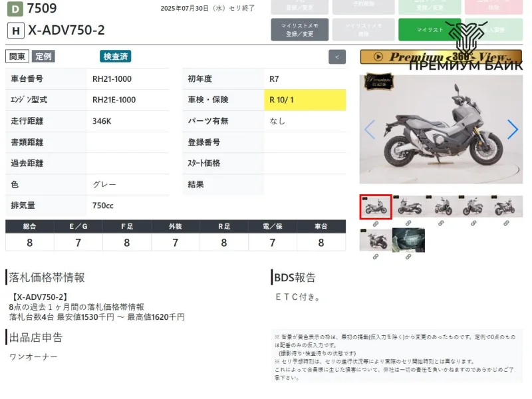532x399 pixels.
Task: Click the yellow 車検 R 10/1 cell
Action: pos(305,100)
